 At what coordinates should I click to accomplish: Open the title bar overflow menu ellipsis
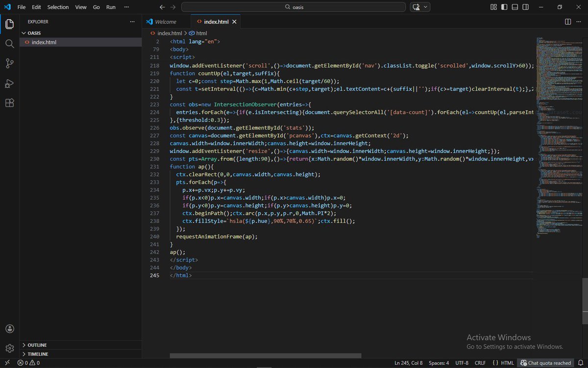point(127,7)
